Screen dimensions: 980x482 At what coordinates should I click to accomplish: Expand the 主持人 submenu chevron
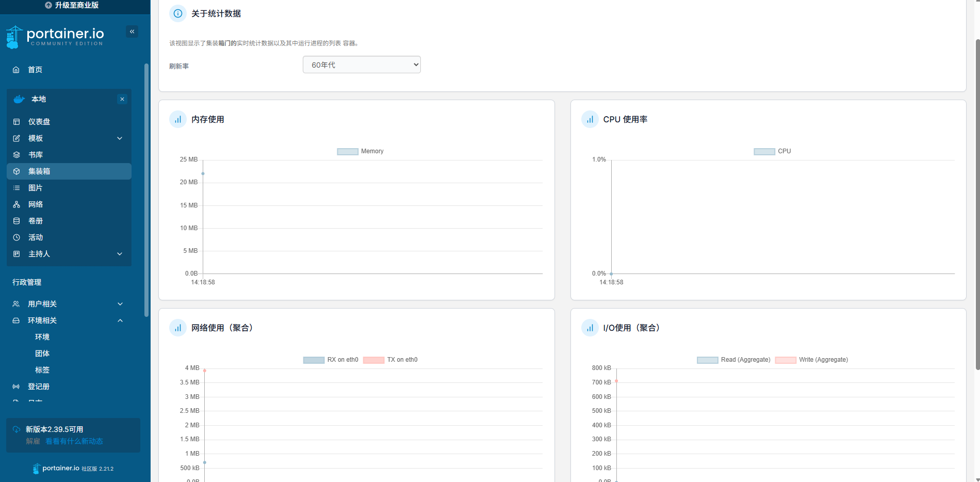pyautogui.click(x=120, y=254)
